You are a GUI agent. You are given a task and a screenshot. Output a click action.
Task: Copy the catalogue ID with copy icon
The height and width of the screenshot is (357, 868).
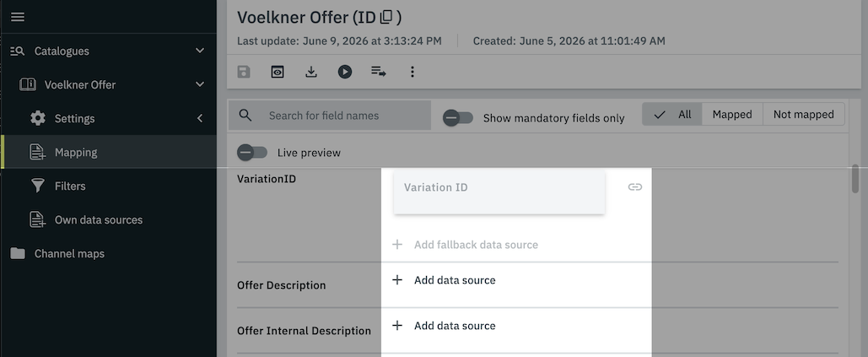coord(386,18)
